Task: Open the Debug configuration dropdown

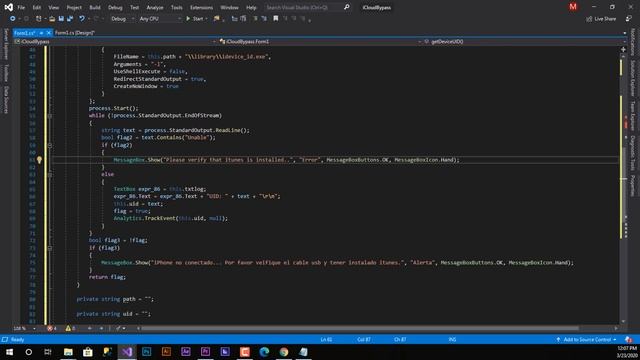Action: [x=122, y=19]
